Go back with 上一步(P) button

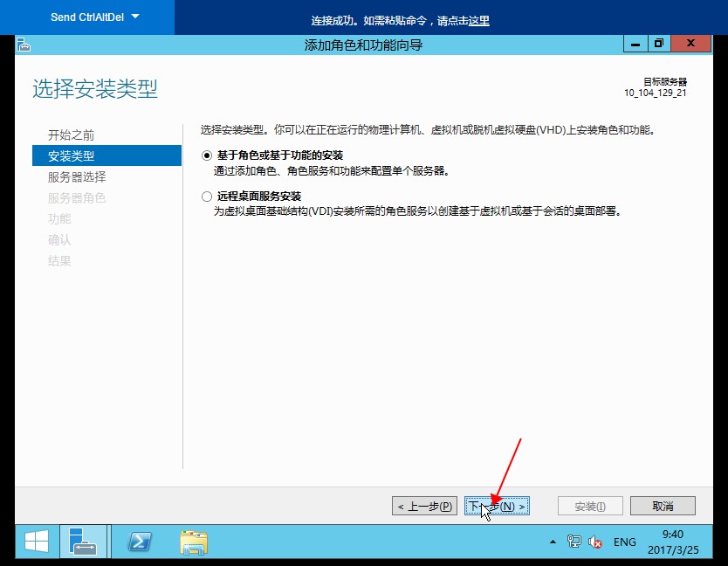pyautogui.click(x=424, y=506)
